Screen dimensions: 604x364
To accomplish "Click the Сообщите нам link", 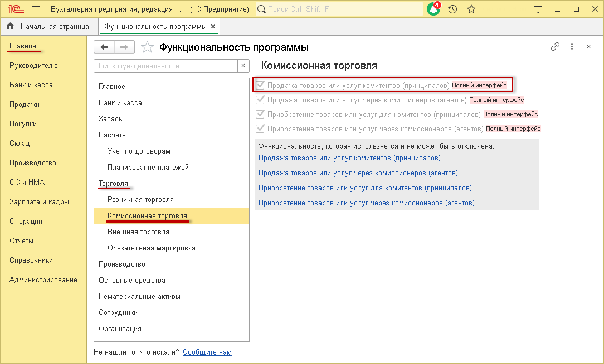I will (x=207, y=352).
